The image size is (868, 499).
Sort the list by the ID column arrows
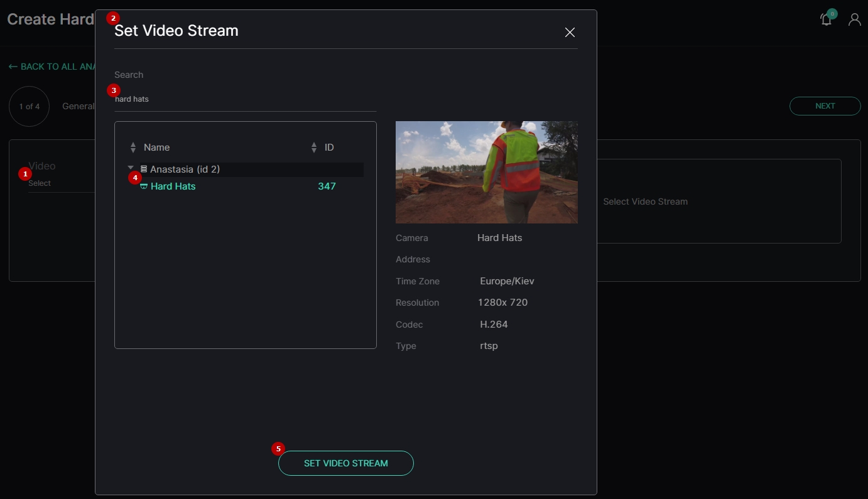pyautogui.click(x=314, y=148)
